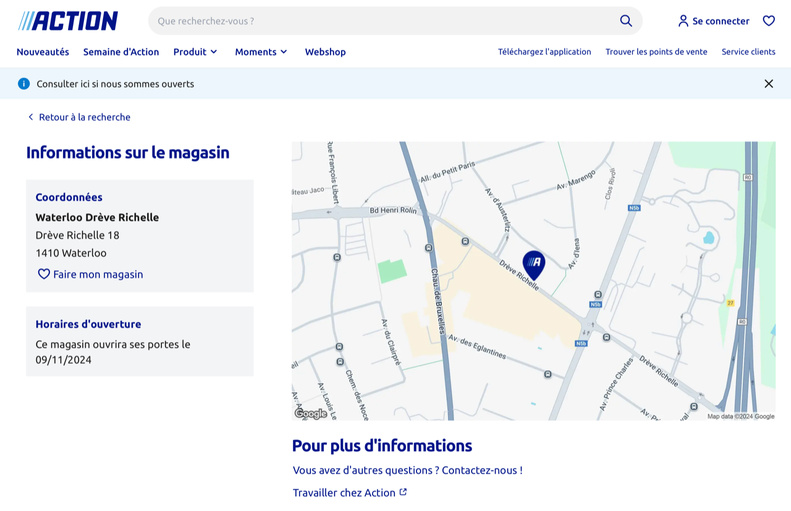Open the Nouveautés menu item
The height and width of the screenshot is (511, 791).
[x=43, y=52]
